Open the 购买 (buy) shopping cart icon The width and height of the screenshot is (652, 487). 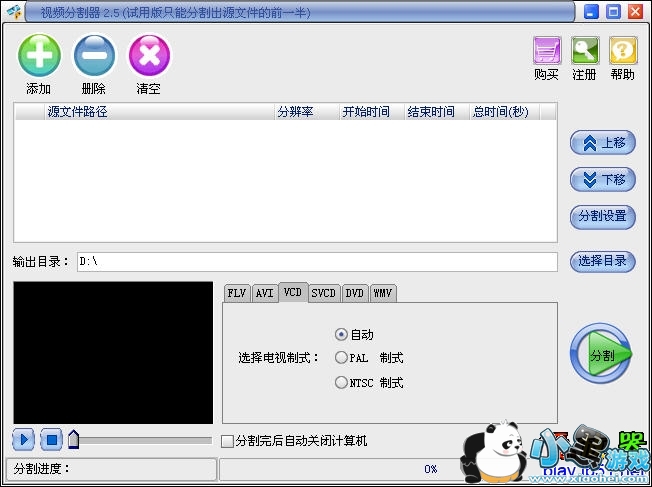(547, 50)
